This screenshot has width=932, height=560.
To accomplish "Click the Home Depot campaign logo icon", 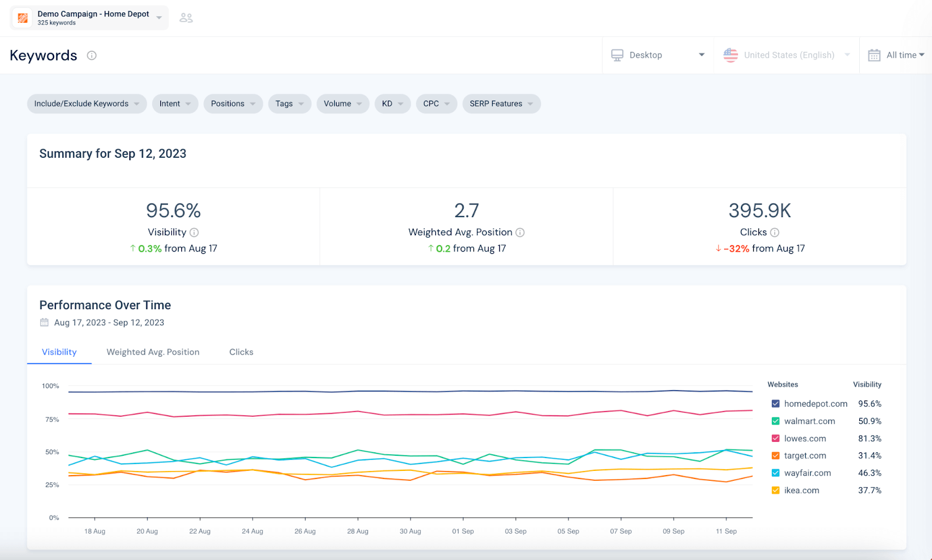I will (23, 18).
